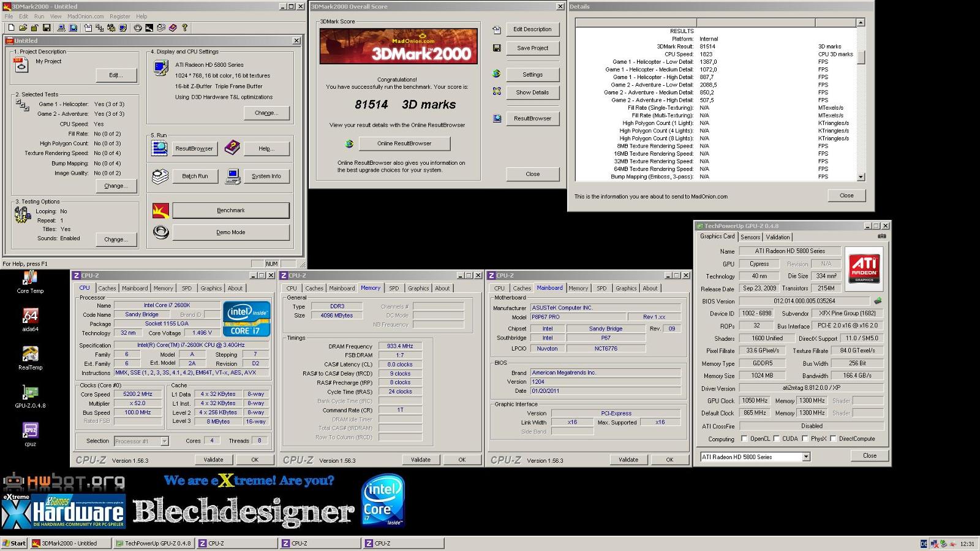Open the cpuz desktop icon
Viewport: 980px width, 551px height.
click(x=30, y=435)
